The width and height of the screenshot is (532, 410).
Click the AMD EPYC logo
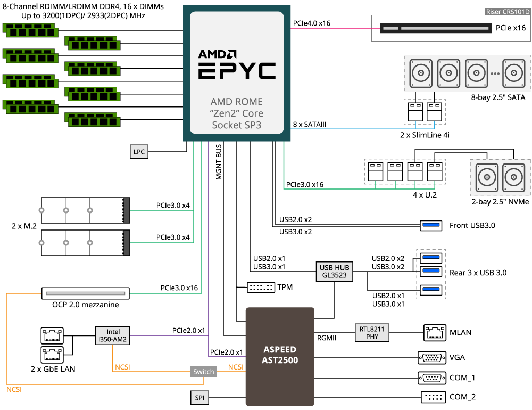click(x=237, y=64)
